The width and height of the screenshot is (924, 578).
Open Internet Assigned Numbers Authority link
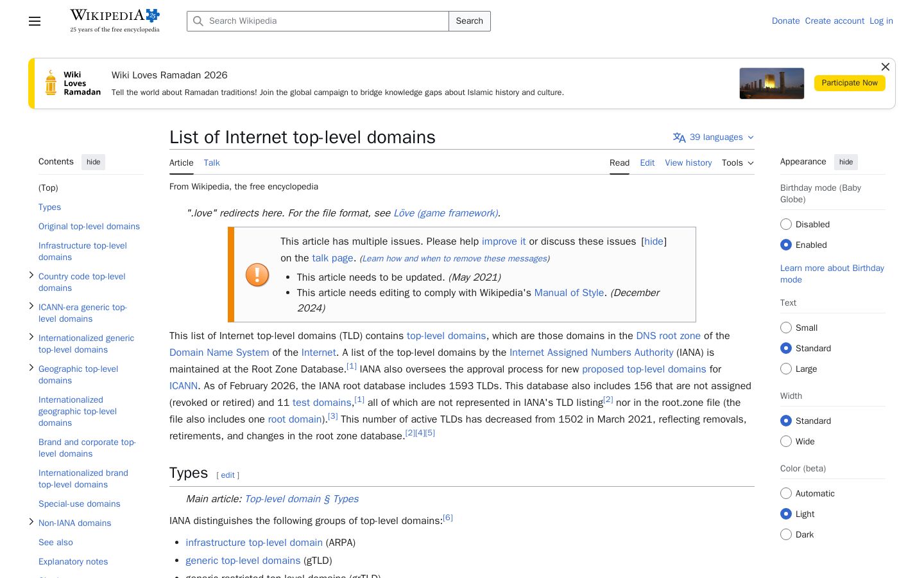pyautogui.click(x=592, y=353)
